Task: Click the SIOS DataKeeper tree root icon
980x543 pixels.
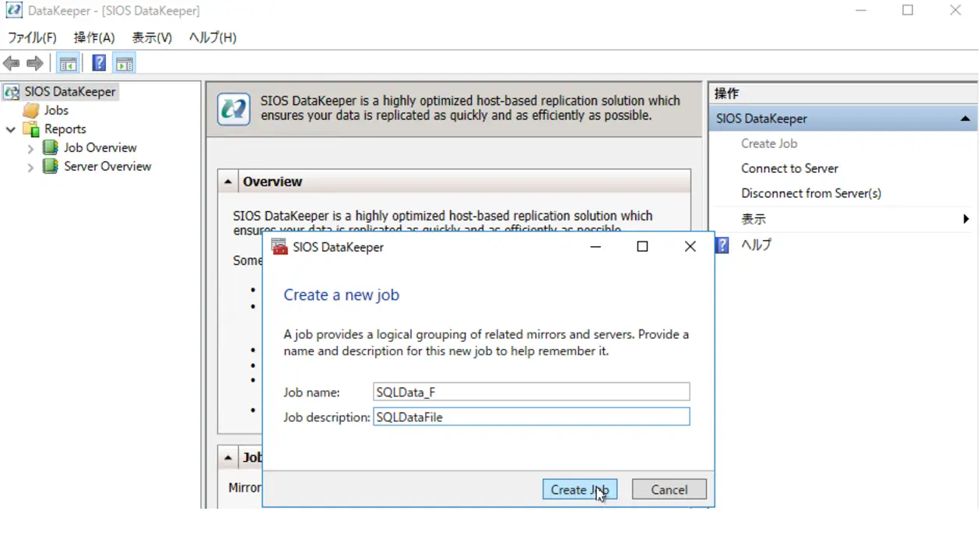Action: [12, 92]
